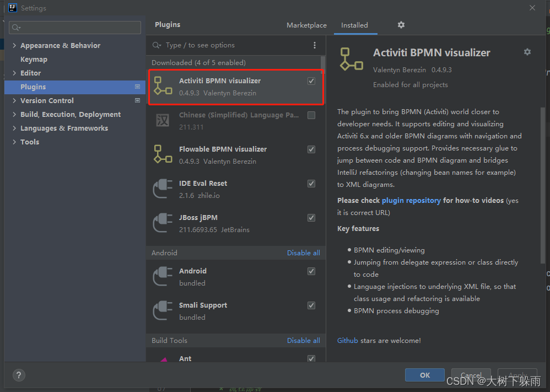Open the plugin repository link
This screenshot has height=392, width=550.
pyautogui.click(x=411, y=200)
